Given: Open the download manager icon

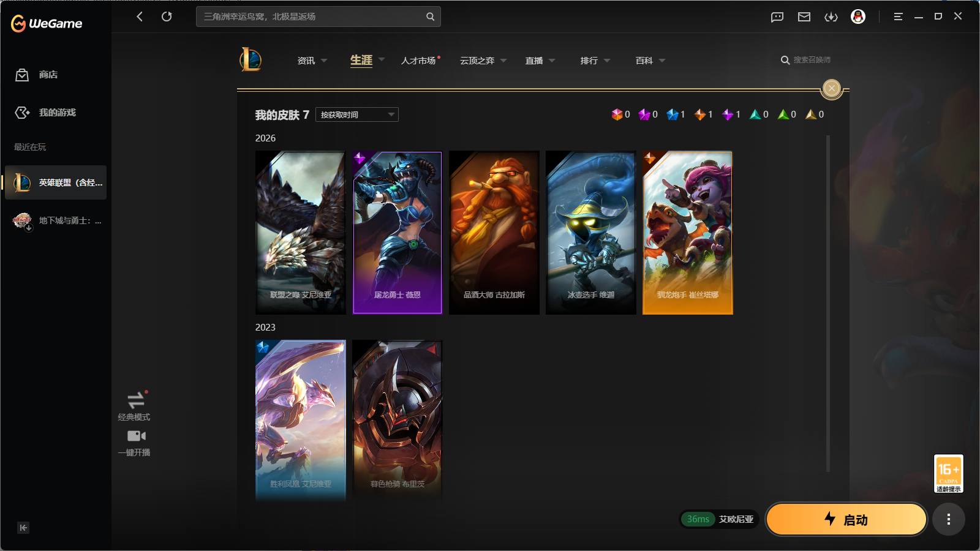Looking at the screenshot, I should [831, 17].
